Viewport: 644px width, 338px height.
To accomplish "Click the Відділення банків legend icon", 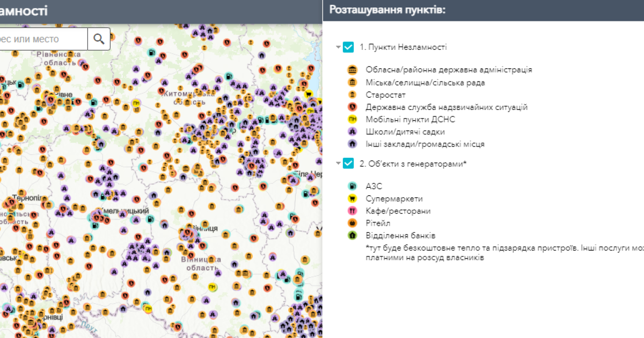I will pyautogui.click(x=353, y=235).
